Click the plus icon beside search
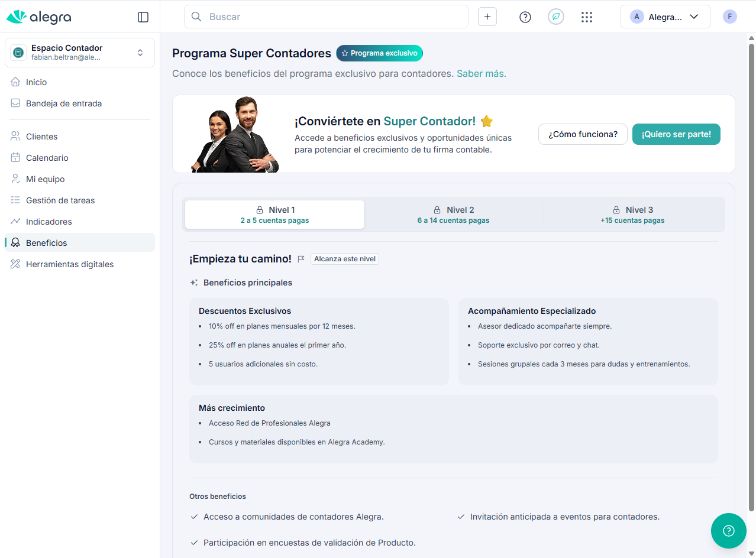 [x=487, y=17]
